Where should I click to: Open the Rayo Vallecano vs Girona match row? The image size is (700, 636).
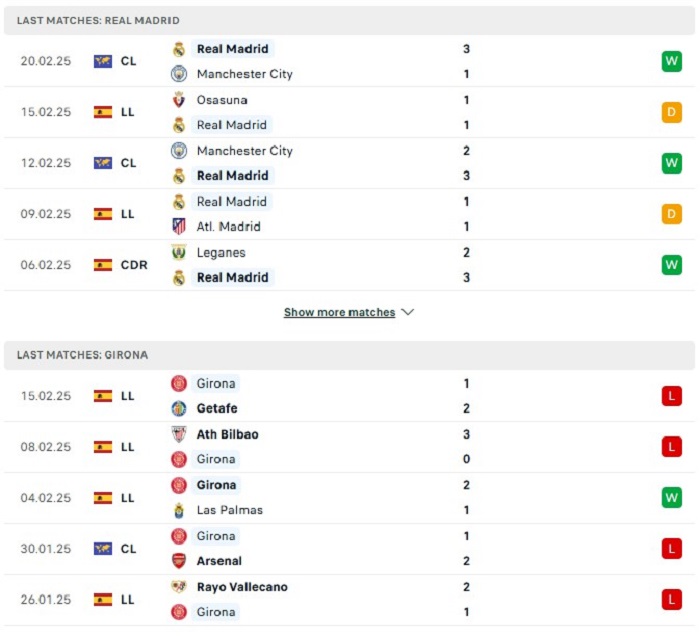(349, 599)
